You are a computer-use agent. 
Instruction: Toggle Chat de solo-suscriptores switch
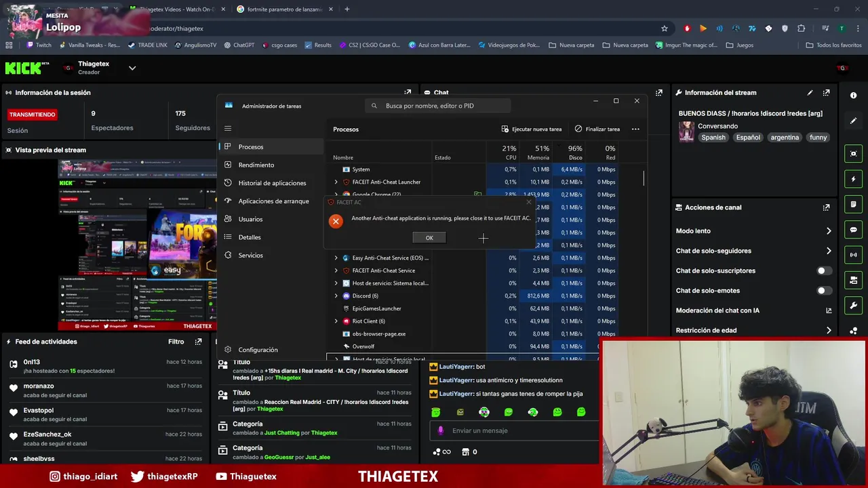coord(824,270)
